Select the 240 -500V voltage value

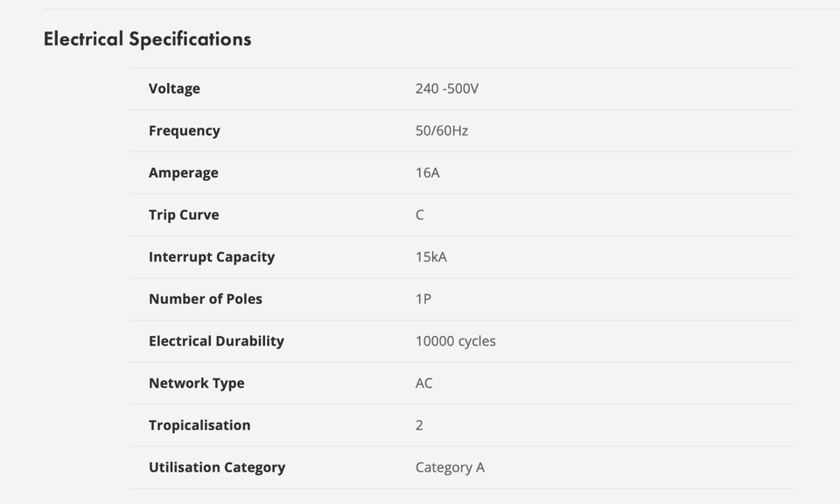pyautogui.click(x=446, y=88)
